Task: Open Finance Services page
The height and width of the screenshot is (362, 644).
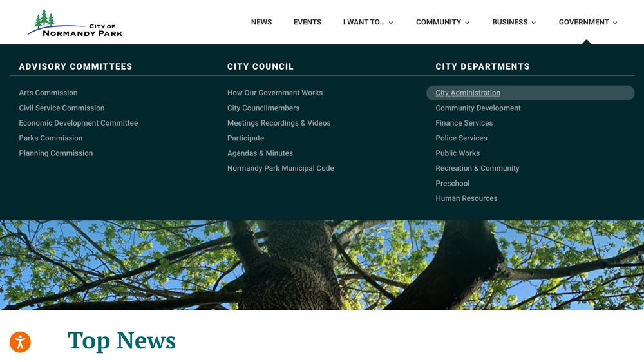Action: point(464,123)
